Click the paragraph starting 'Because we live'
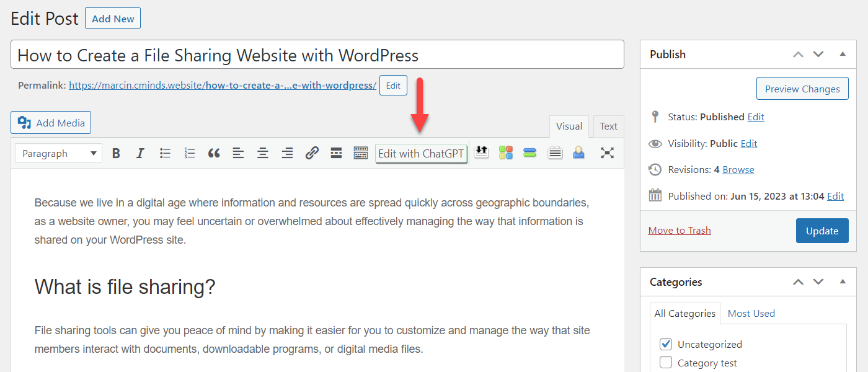 [x=312, y=221]
